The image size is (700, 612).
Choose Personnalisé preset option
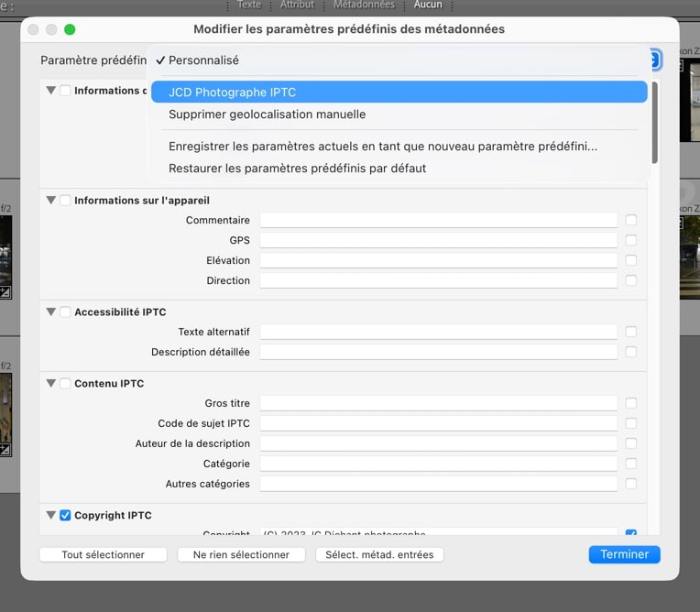pyautogui.click(x=399, y=60)
